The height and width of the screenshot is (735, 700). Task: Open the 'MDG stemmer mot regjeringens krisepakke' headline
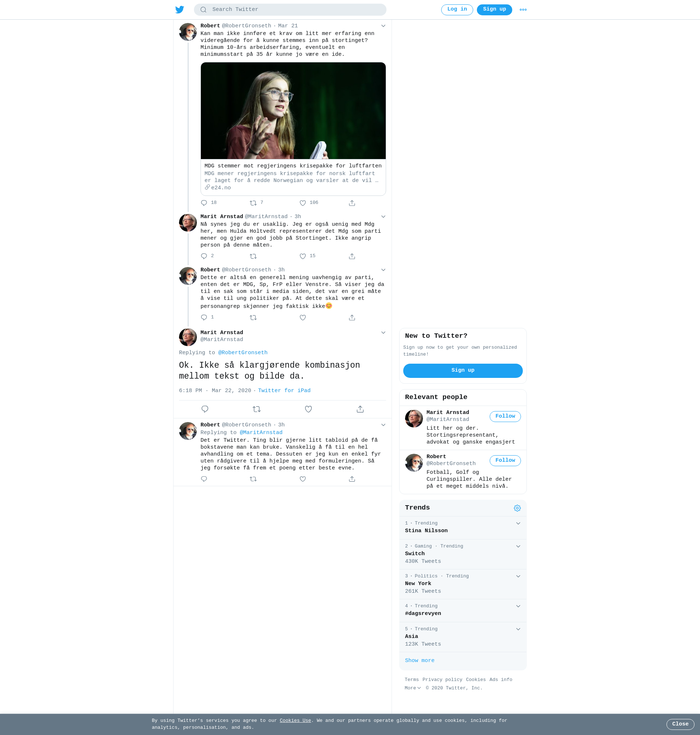pyautogui.click(x=293, y=166)
